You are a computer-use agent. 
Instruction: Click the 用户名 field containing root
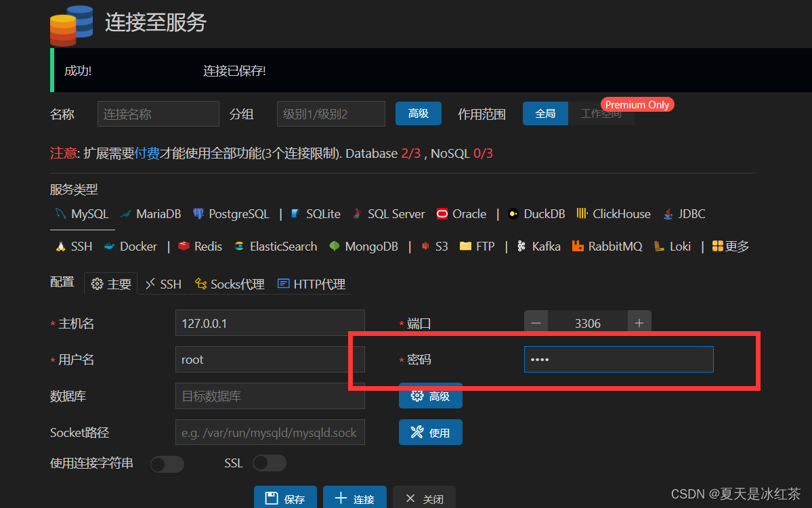pos(270,360)
